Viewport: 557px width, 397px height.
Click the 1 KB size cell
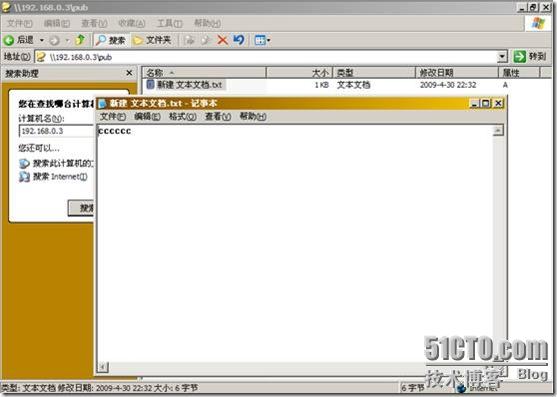coord(322,85)
